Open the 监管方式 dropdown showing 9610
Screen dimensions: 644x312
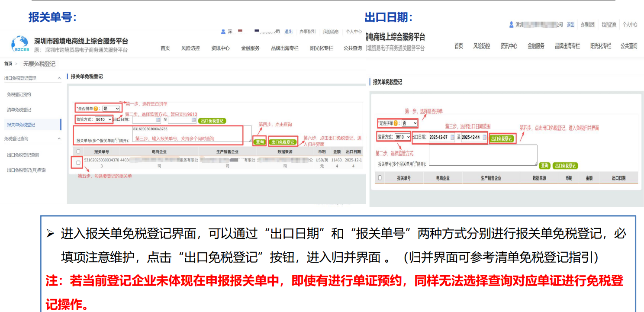[104, 119]
